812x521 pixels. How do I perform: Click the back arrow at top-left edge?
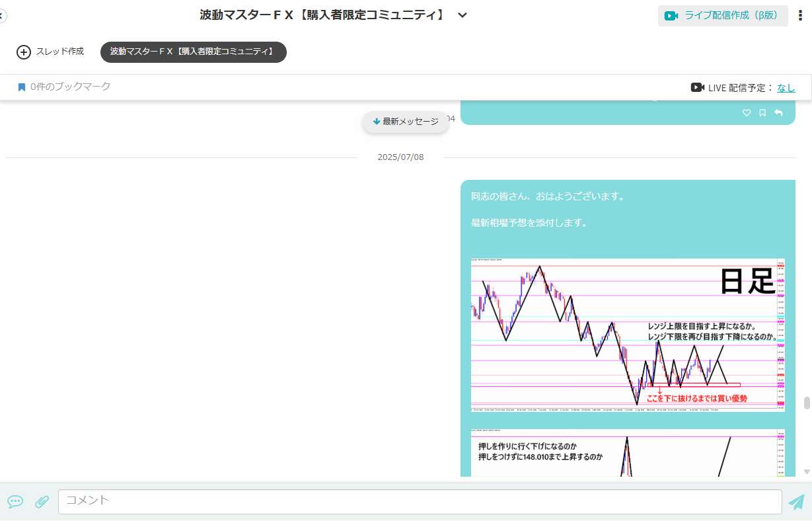pyautogui.click(x=3, y=15)
